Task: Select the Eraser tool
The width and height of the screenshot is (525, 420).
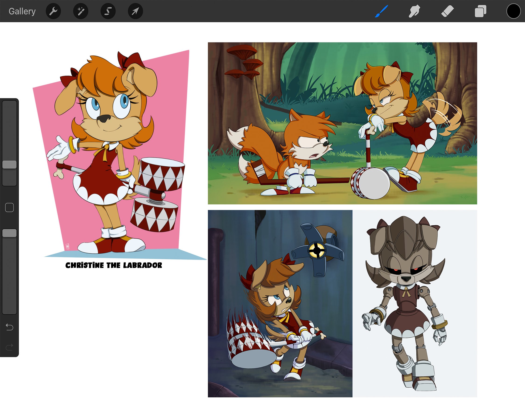Action: point(447,11)
